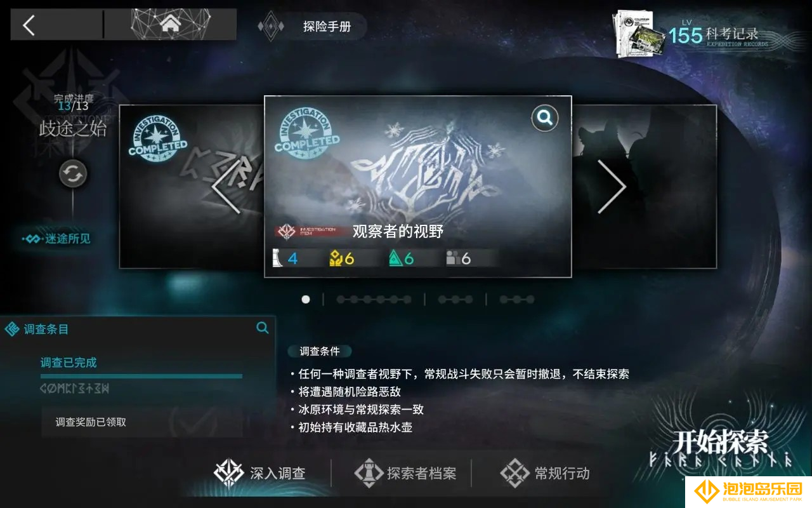Switch to the 深入调查 tab

click(x=260, y=473)
